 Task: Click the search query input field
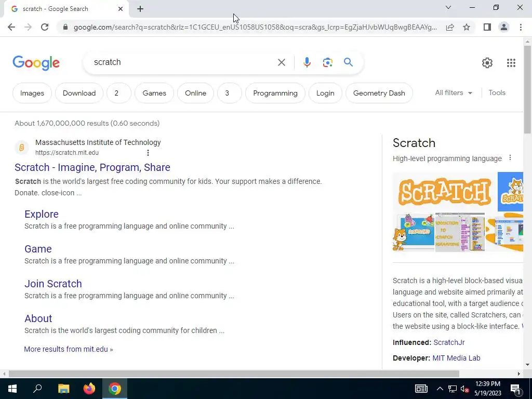point(183,62)
